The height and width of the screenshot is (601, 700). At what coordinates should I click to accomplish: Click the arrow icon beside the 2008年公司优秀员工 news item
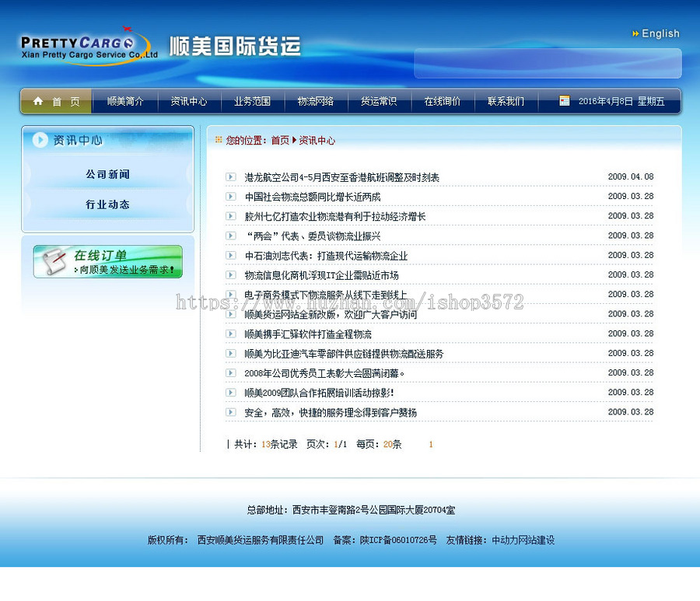click(x=229, y=373)
